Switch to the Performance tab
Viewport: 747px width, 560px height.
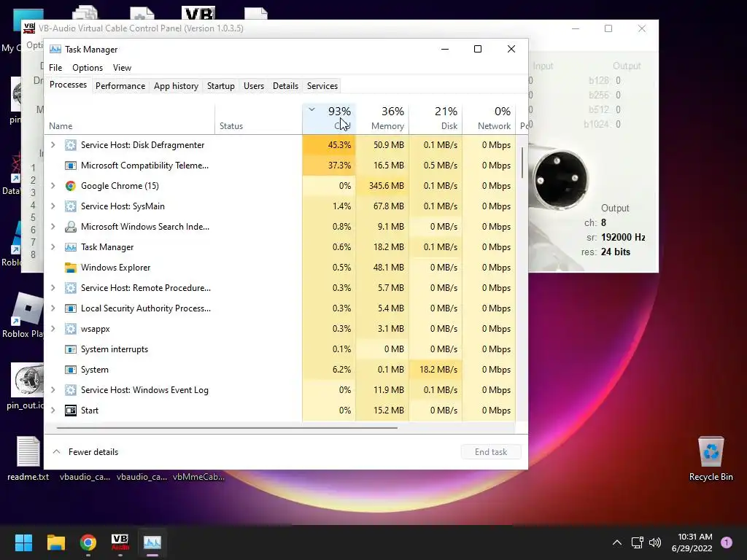(120, 86)
